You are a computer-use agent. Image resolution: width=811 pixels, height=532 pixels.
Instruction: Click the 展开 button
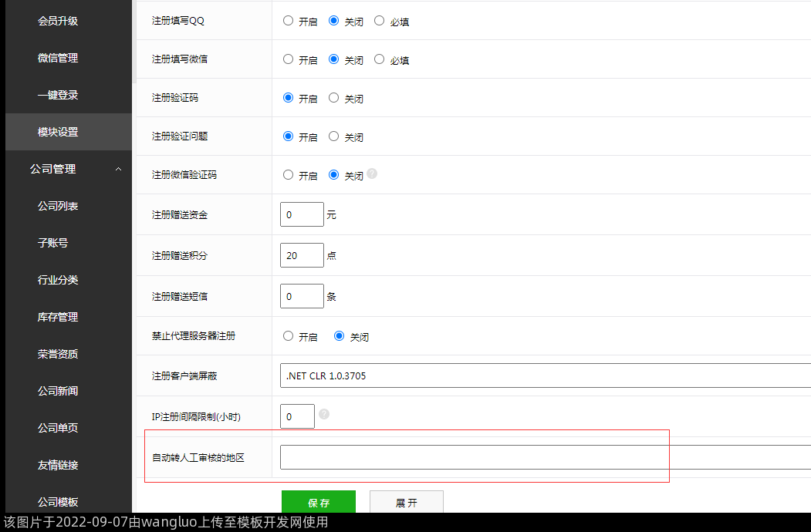pyautogui.click(x=406, y=502)
